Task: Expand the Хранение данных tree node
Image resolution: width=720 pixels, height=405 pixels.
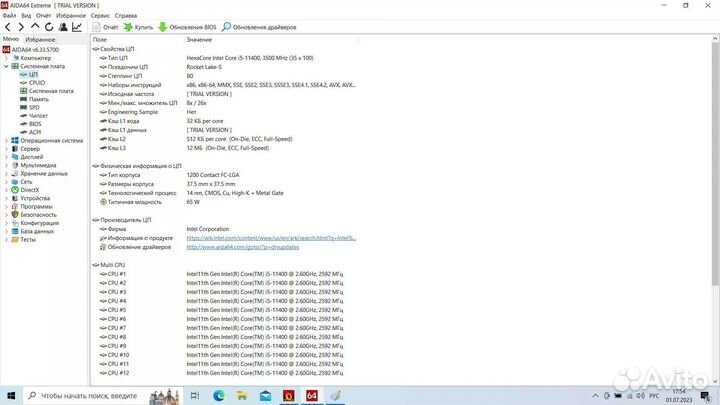Action: pos(8,173)
